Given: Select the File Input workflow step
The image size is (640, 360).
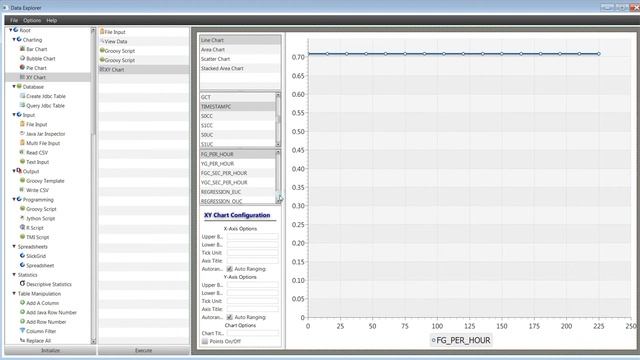Looking at the screenshot, I should tap(144, 32).
